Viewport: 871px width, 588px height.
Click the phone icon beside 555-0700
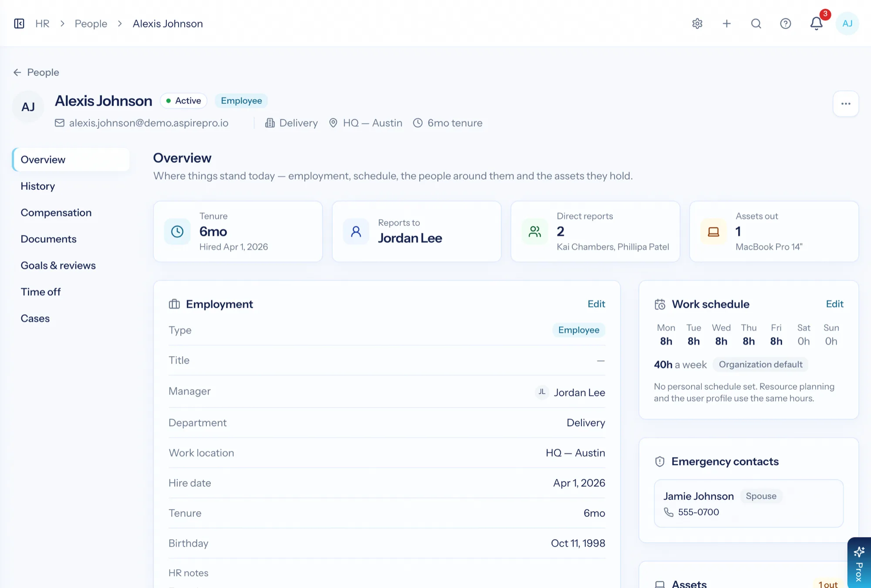(x=668, y=512)
